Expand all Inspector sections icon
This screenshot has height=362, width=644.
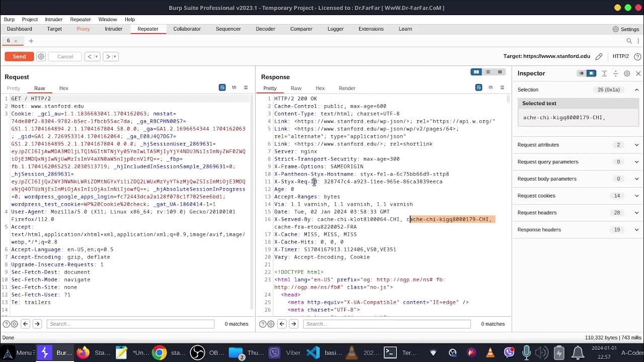604,73
